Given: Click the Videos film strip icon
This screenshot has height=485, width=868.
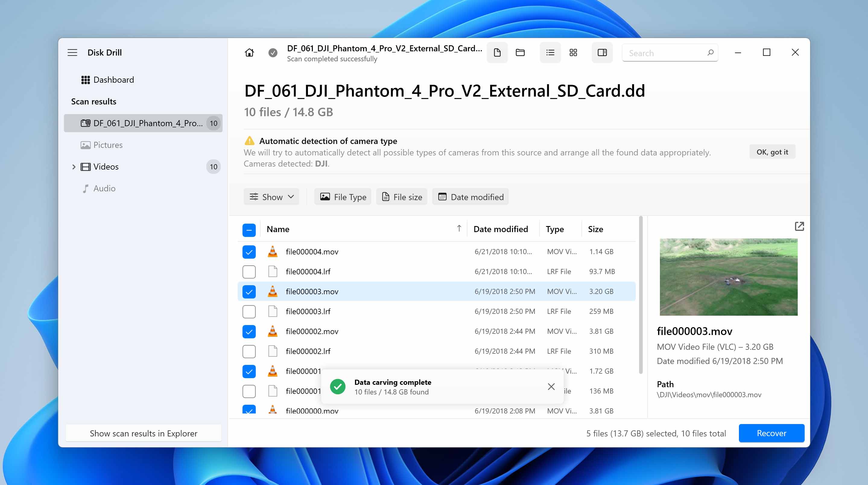Looking at the screenshot, I should click(x=85, y=167).
